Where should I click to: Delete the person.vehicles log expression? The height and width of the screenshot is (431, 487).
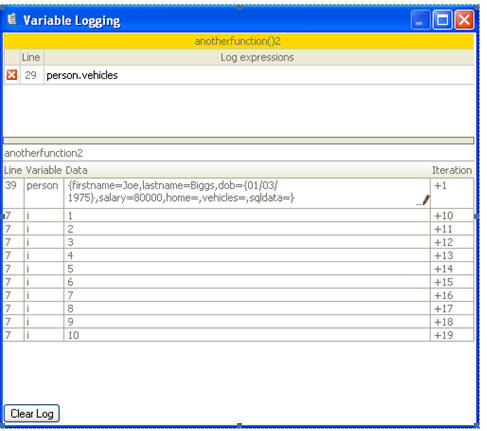pos(12,75)
